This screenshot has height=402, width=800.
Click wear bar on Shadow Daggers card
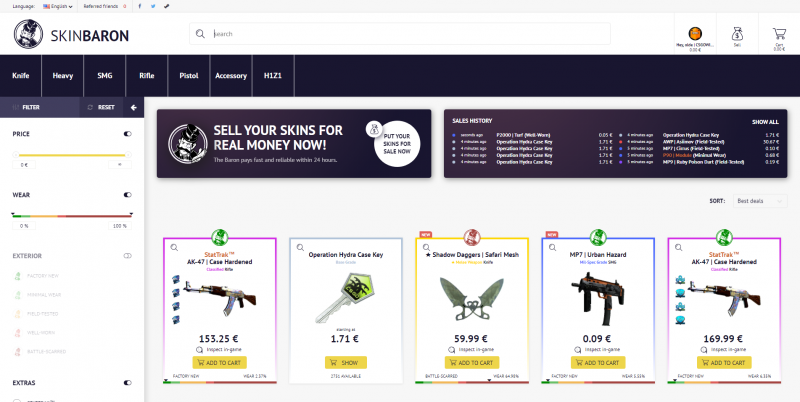click(x=472, y=382)
